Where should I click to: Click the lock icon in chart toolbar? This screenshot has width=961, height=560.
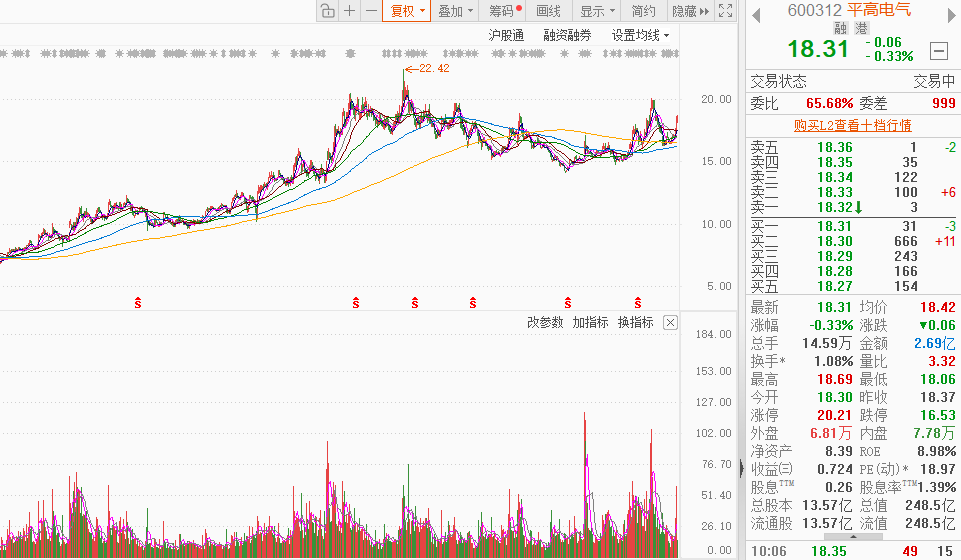point(328,11)
